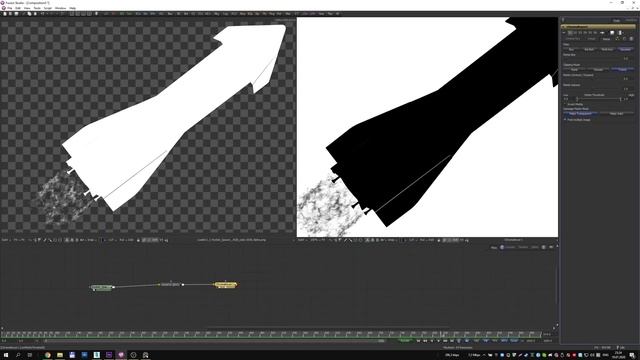Go to the first frame

(418, 341)
